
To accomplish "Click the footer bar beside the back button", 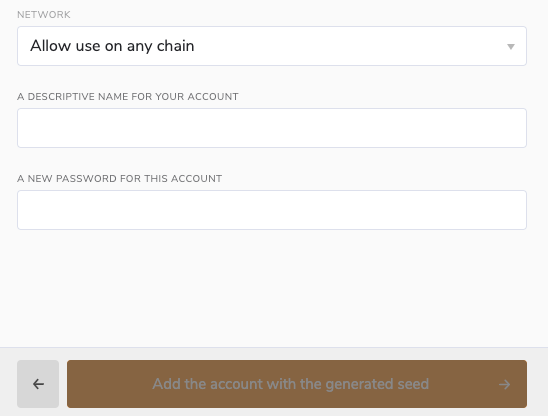I will tap(63, 384).
